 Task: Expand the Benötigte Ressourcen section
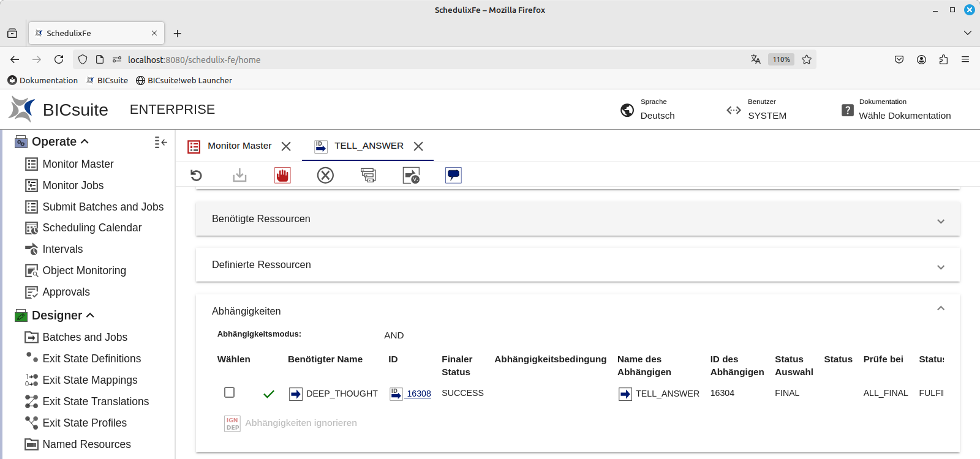[x=940, y=221]
